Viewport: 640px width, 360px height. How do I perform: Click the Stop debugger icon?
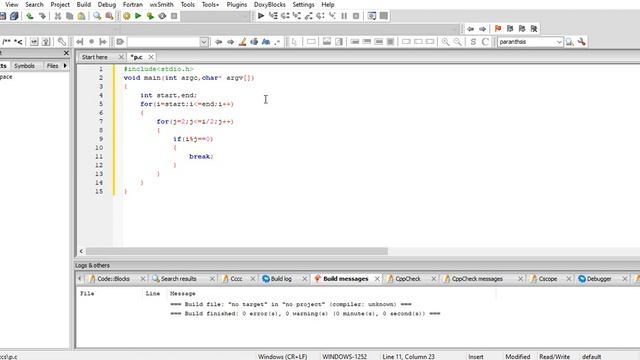point(356,16)
